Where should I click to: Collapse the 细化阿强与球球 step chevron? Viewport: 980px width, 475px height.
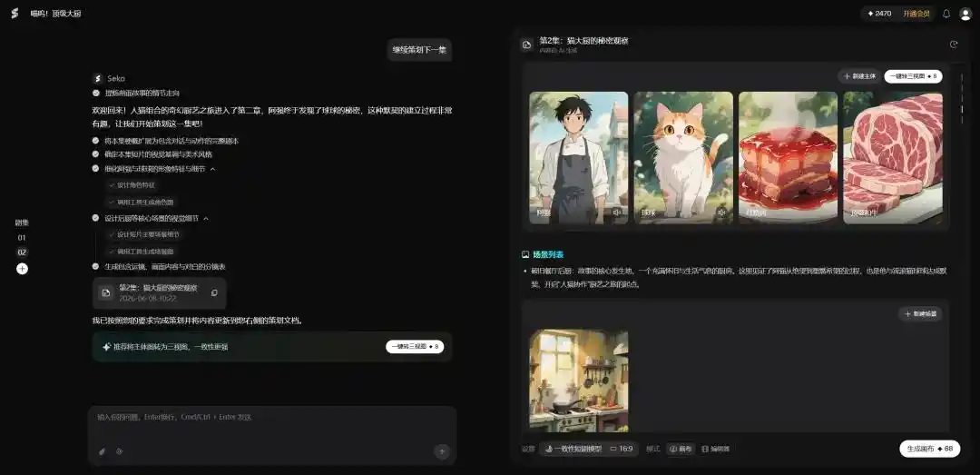[x=212, y=169]
